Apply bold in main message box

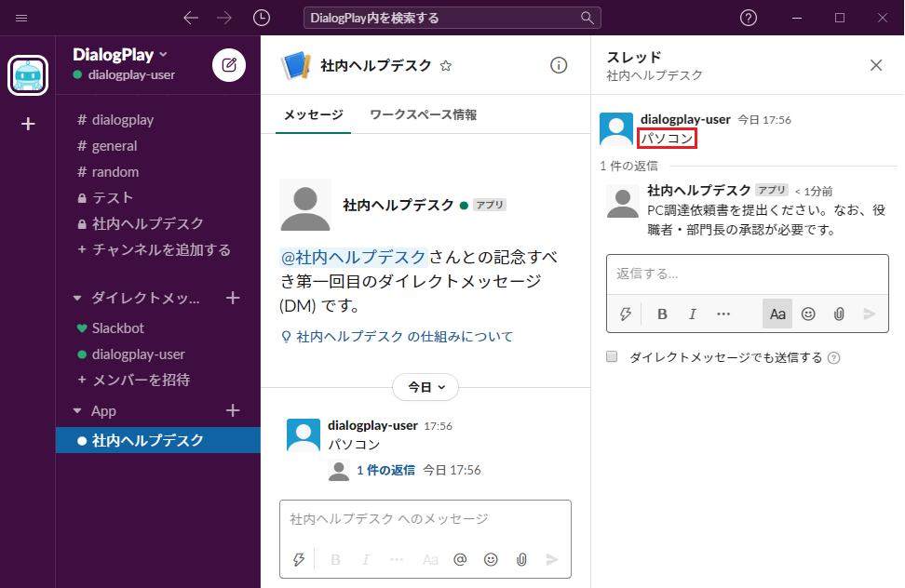(335, 559)
